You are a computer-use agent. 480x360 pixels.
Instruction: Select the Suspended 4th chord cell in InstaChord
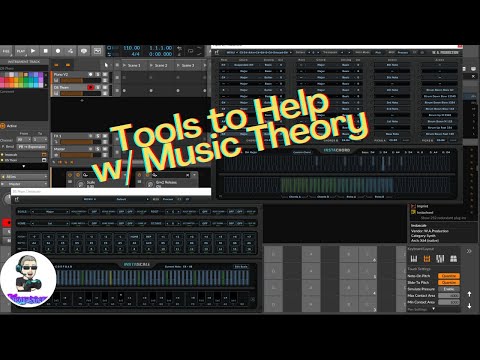click(x=244, y=65)
